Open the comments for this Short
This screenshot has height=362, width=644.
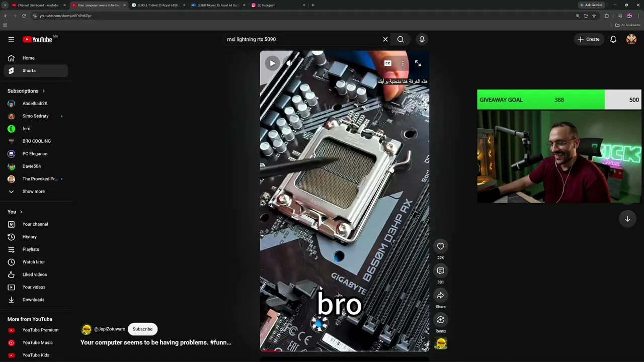click(441, 271)
